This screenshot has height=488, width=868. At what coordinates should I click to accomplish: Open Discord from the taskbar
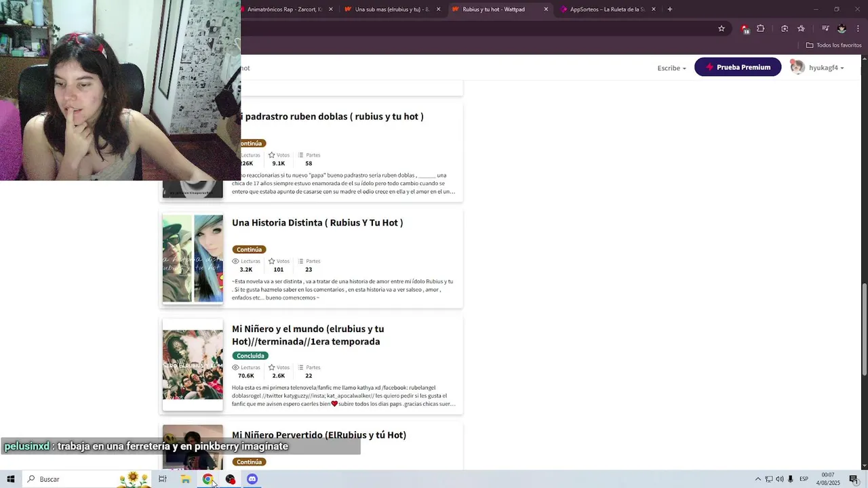pyautogui.click(x=252, y=479)
